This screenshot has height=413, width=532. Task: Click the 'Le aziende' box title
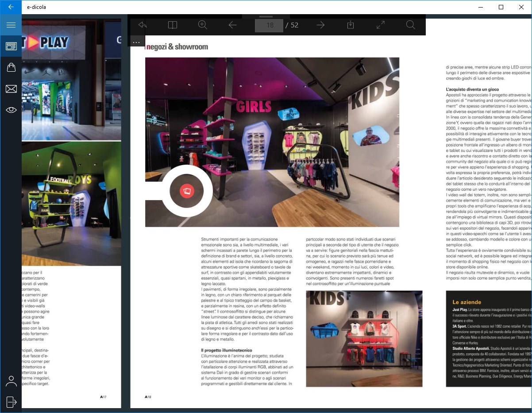coord(466,302)
